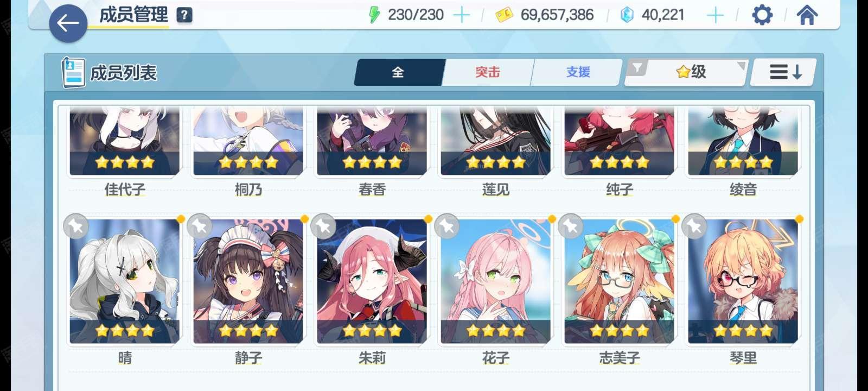Open 花子 character card
The height and width of the screenshot is (391, 868).
(496, 281)
